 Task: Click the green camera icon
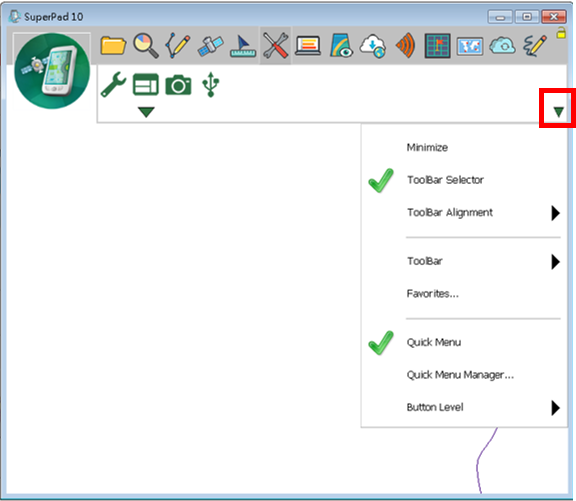point(178,85)
